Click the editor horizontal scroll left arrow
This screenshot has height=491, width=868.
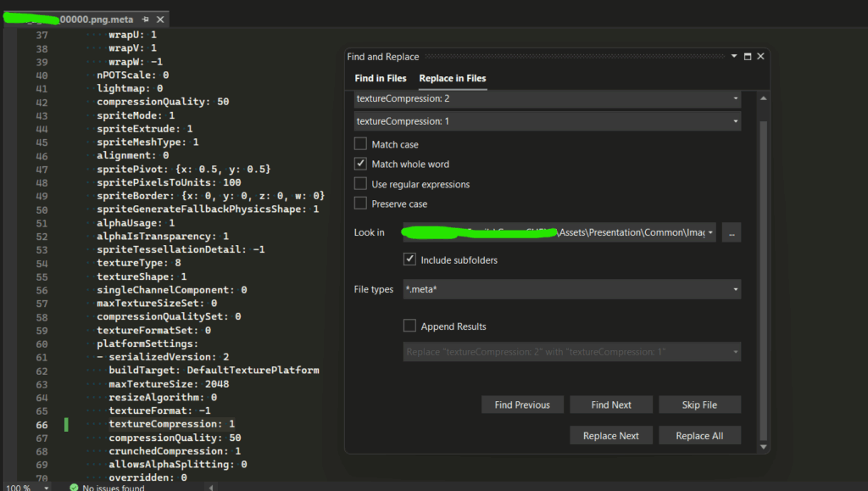211,488
